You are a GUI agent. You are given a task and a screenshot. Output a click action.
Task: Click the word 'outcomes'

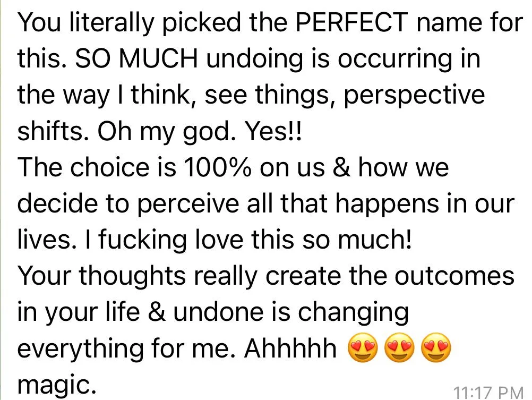point(454,275)
